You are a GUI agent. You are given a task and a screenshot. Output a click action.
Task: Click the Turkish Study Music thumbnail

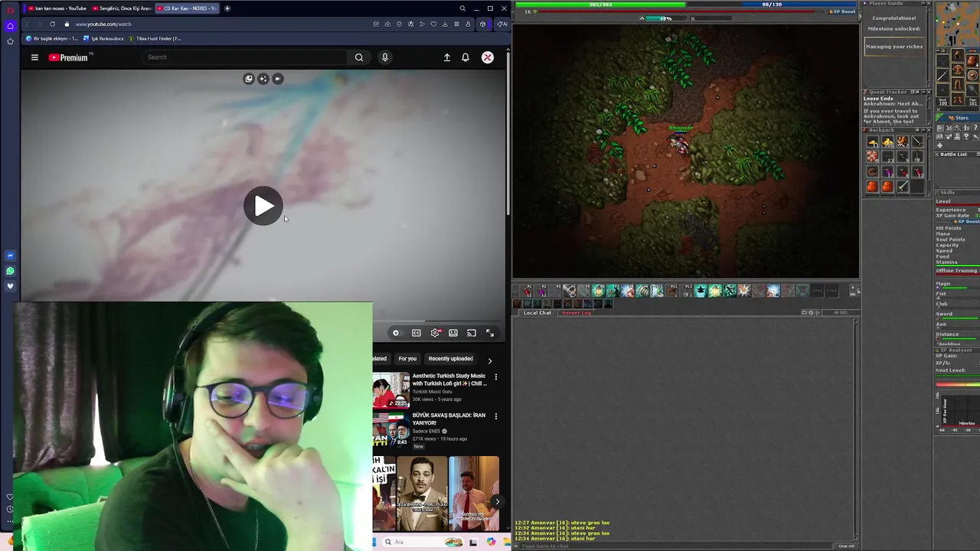coord(391,390)
